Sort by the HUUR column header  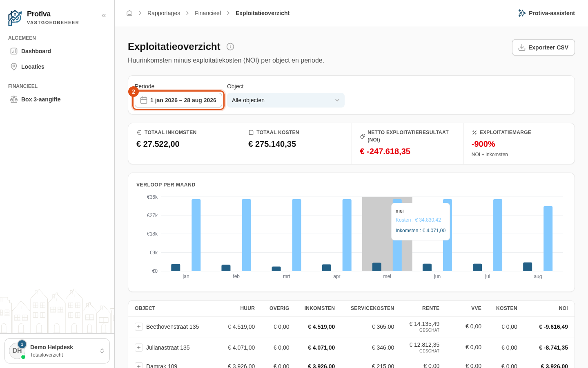(247, 308)
